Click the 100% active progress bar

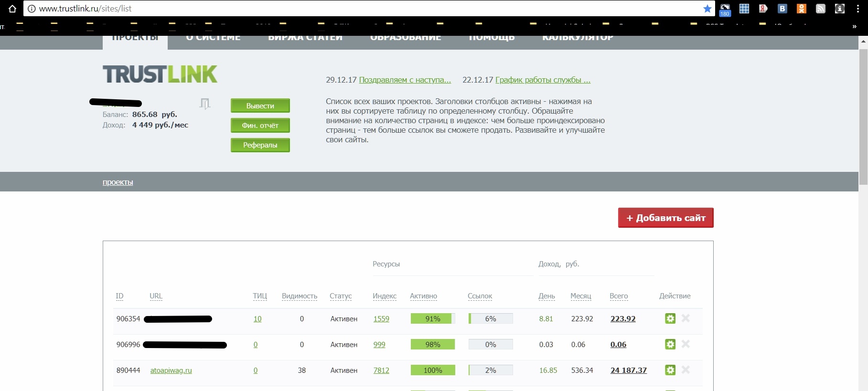[x=433, y=370]
